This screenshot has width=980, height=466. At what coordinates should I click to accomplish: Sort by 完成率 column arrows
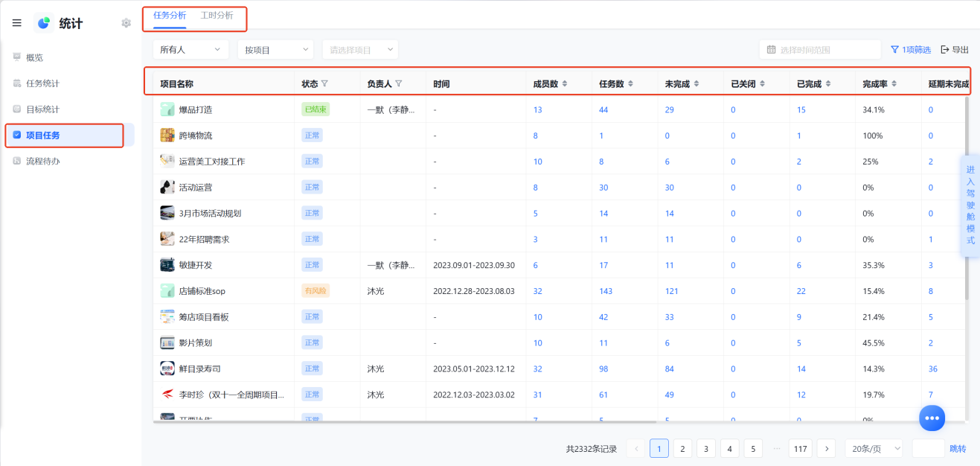894,84
